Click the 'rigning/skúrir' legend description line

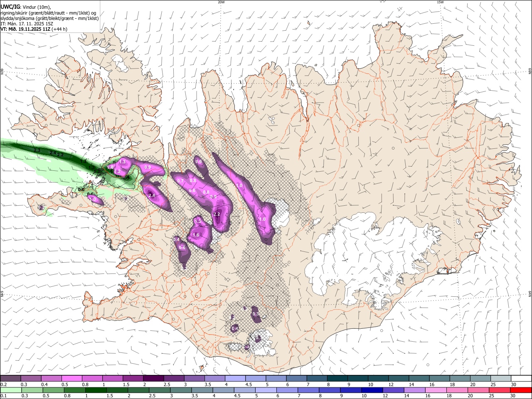[x=48, y=13]
